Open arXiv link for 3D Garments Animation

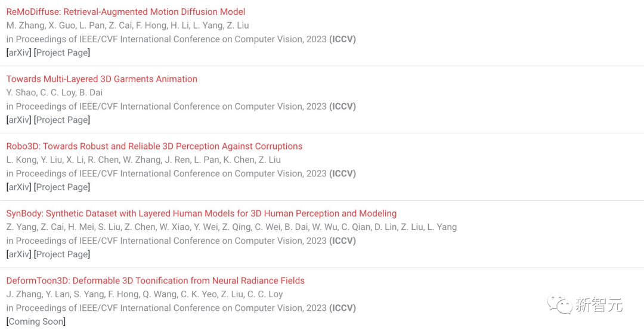(19, 120)
